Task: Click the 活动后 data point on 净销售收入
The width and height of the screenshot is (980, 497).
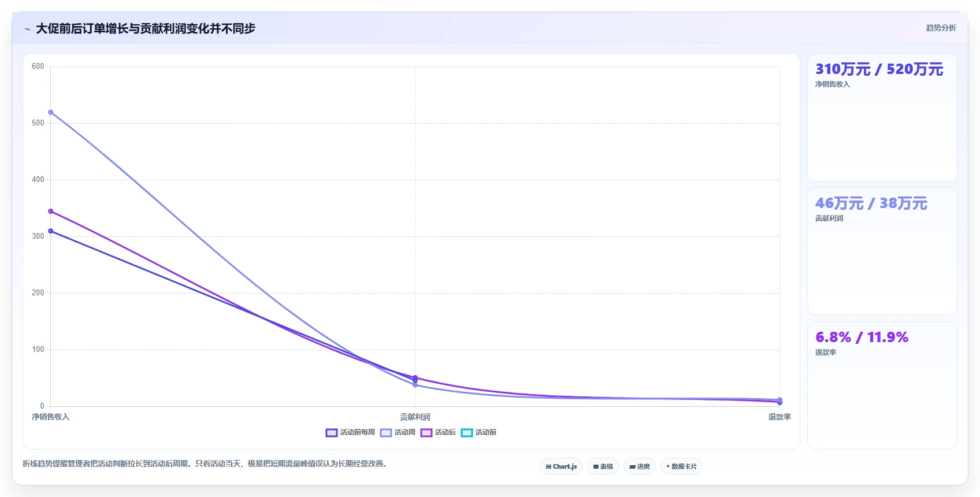Action: pyautogui.click(x=51, y=212)
